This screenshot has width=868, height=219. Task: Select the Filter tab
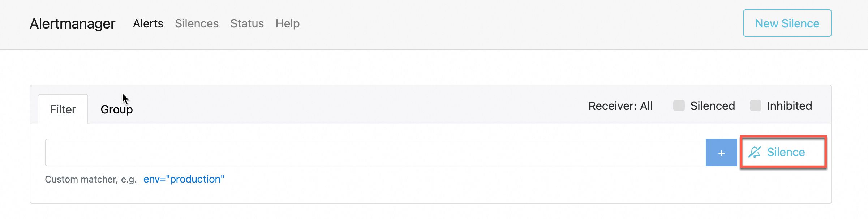(x=63, y=109)
